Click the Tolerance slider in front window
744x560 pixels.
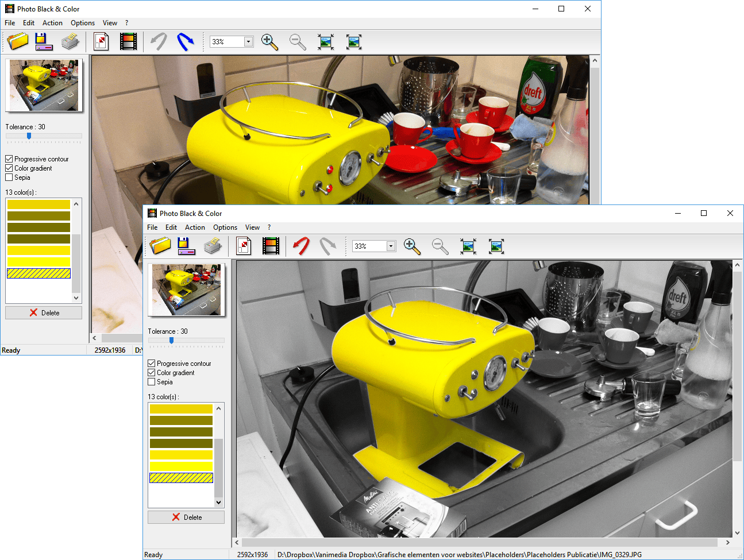tap(171, 341)
